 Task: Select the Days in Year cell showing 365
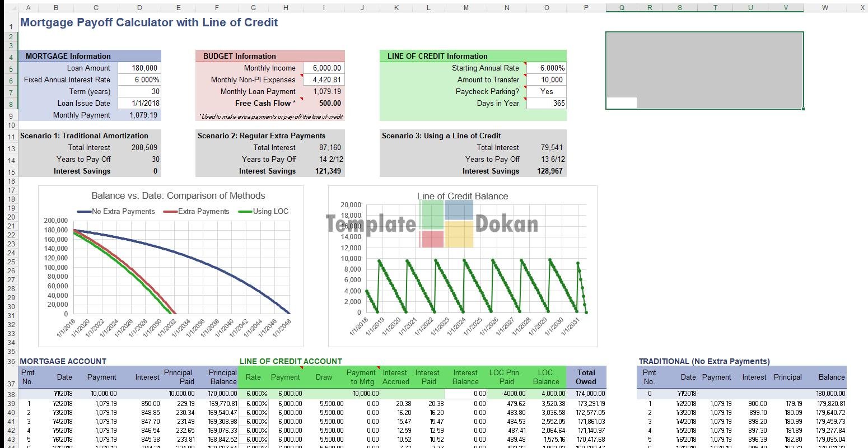click(546, 103)
